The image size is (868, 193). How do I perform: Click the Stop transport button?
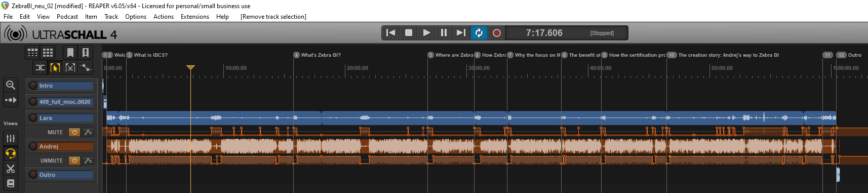point(409,33)
